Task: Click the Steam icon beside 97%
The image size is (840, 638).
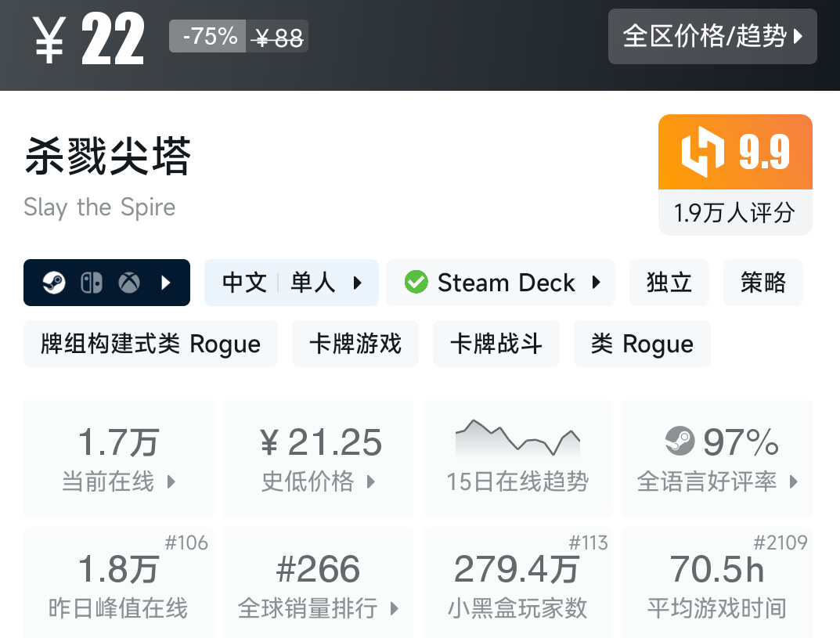Action: [x=680, y=441]
